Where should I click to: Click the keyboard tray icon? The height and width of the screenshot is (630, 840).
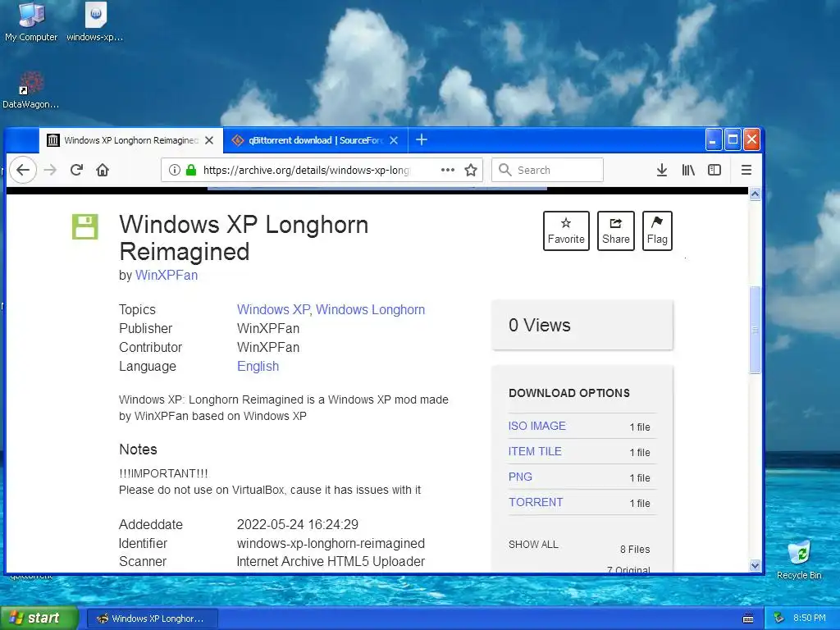pos(748,619)
